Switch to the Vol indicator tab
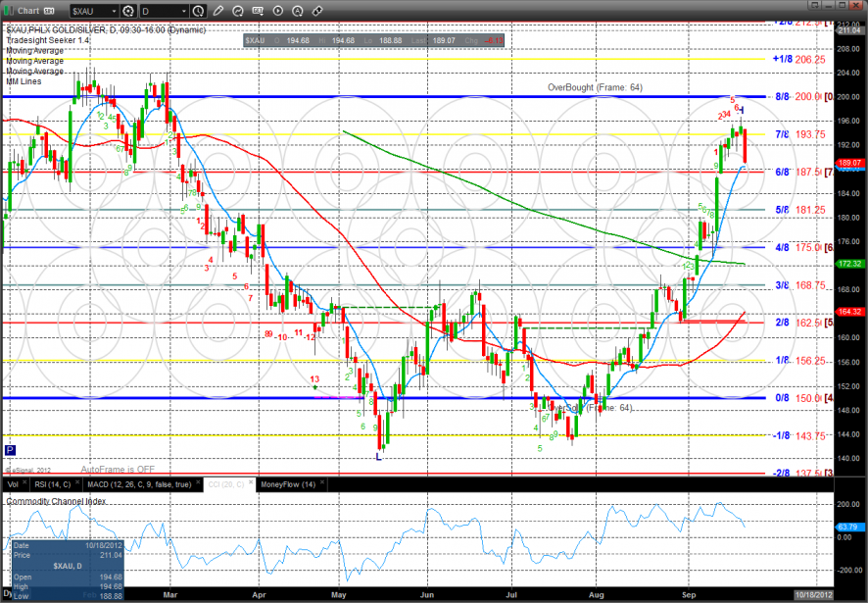Screen dimensions: 868x603 (x=13, y=483)
